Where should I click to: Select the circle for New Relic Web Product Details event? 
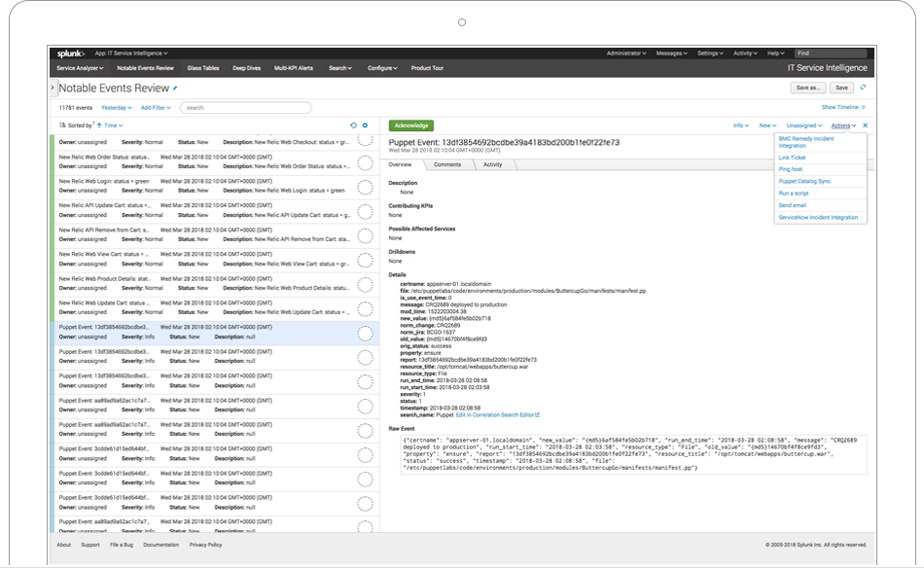[x=366, y=285]
